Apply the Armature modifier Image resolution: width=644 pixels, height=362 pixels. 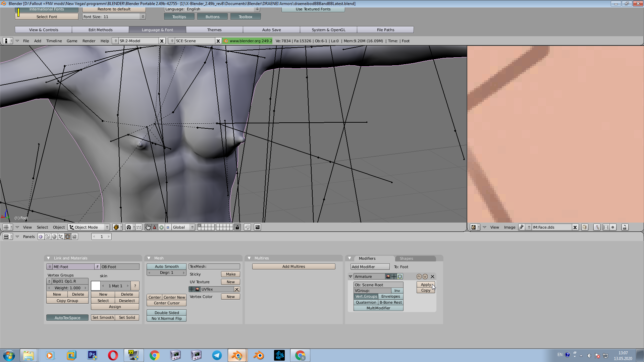coord(426,285)
